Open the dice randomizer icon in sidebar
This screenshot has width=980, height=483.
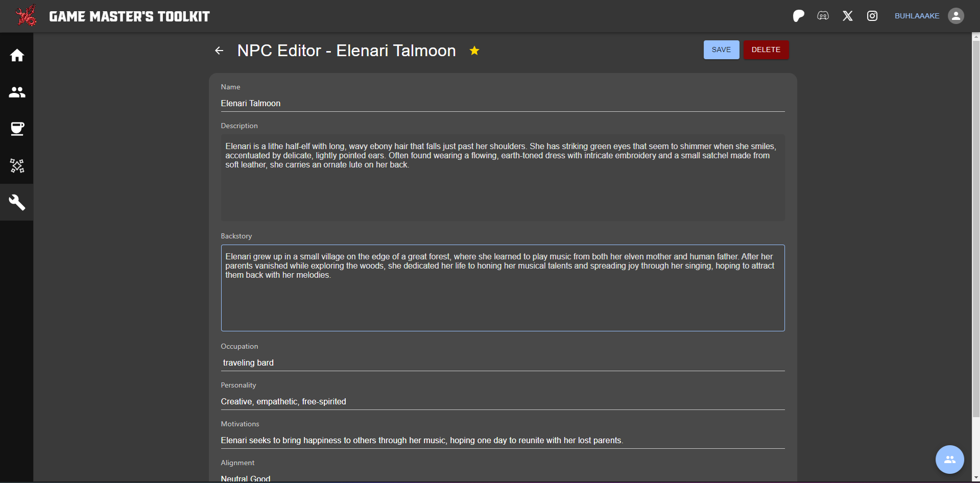(17, 165)
